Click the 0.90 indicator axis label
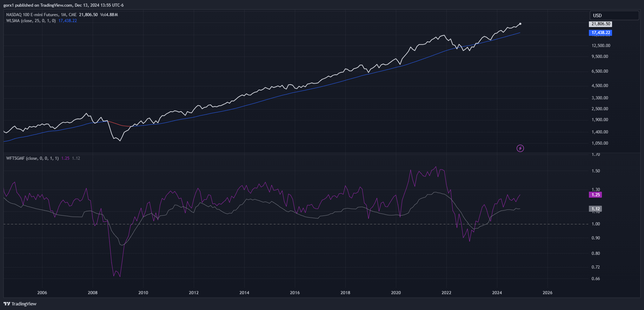This screenshot has height=310, width=644. [x=596, y=238]
